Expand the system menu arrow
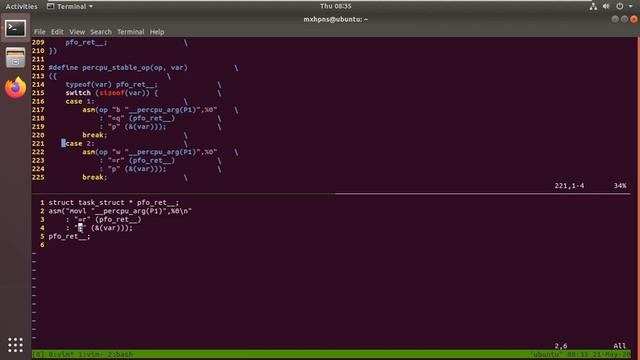 pos(631,6)
